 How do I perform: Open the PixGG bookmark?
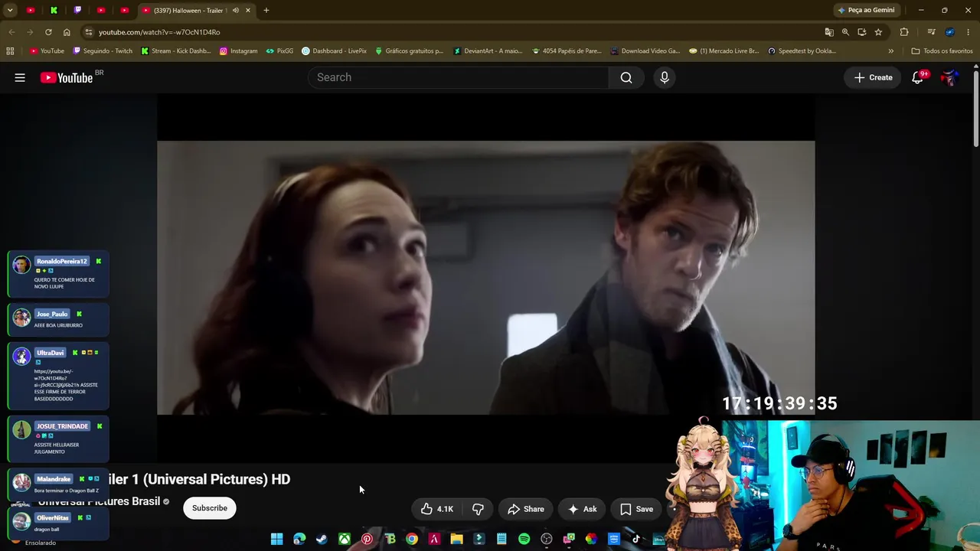coord(279,51)
